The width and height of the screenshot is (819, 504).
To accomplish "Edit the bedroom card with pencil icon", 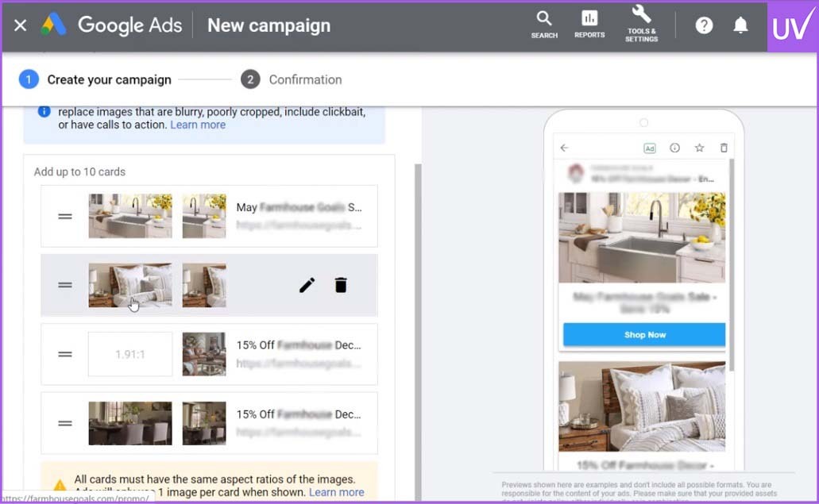I will tap(307, 285).
